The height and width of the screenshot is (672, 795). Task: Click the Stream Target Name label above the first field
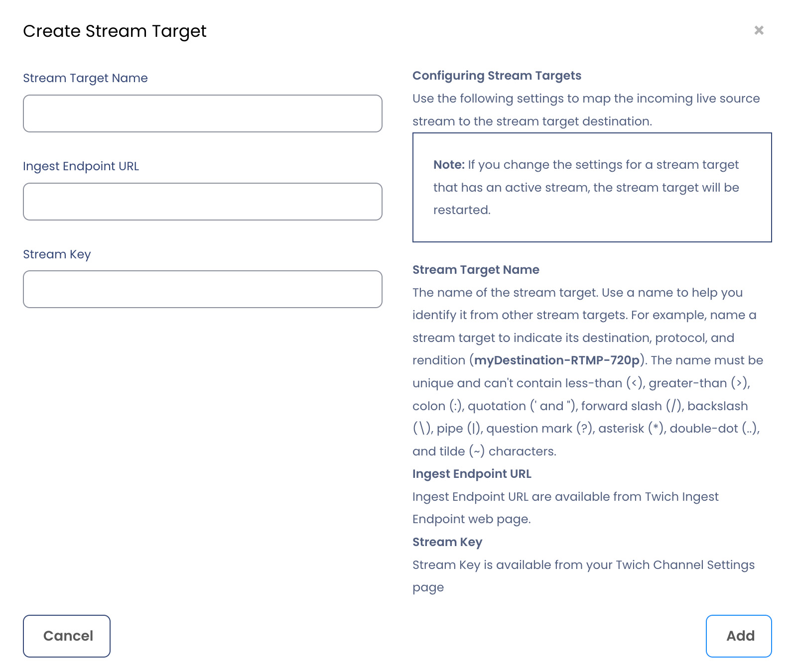[85, 78]
